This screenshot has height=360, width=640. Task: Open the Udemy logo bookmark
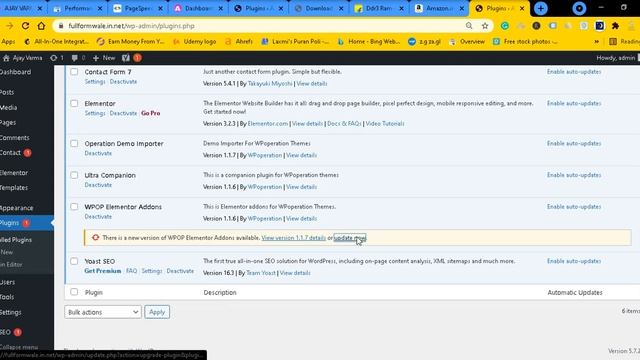click(x=194, y=42)
